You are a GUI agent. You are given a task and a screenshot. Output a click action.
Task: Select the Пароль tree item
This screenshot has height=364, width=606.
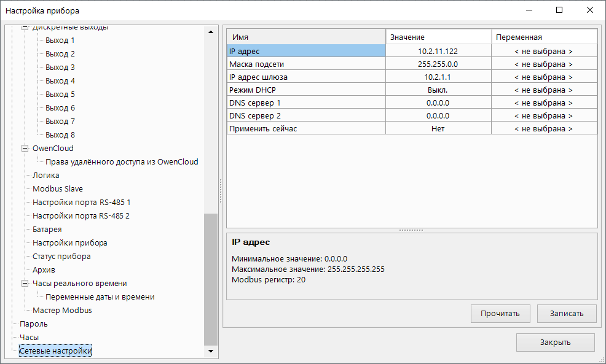pyautogui.click(x=34, y=324)
